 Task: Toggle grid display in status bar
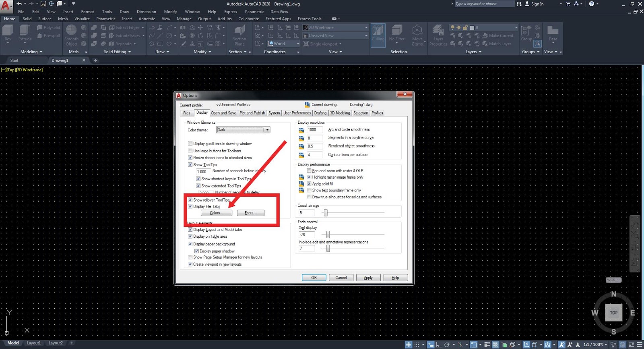(409, 345)
